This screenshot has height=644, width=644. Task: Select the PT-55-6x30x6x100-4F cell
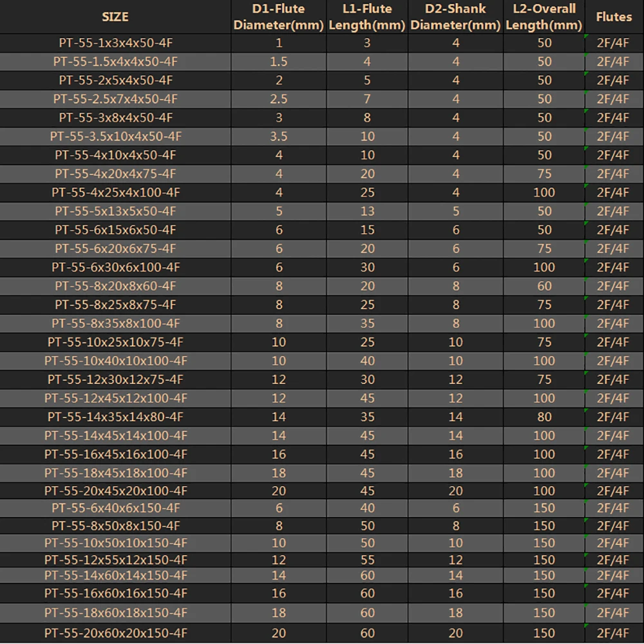click(x=115, y=267)
